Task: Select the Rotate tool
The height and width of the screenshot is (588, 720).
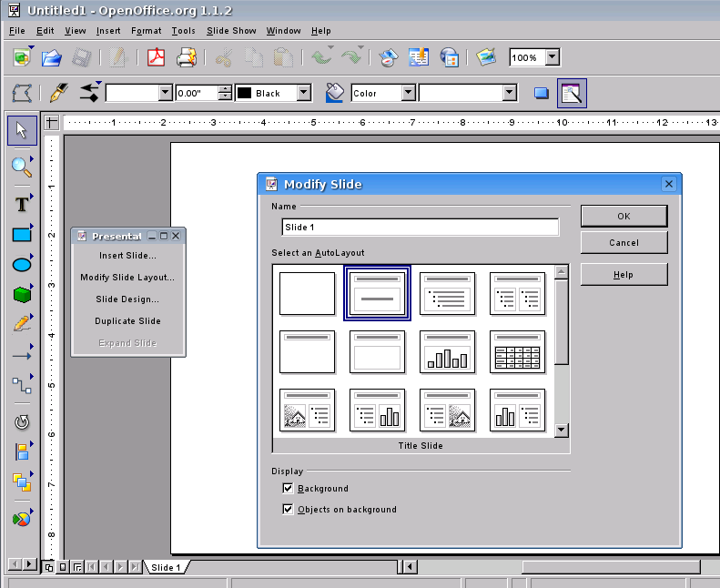Action: pos(22,421)
